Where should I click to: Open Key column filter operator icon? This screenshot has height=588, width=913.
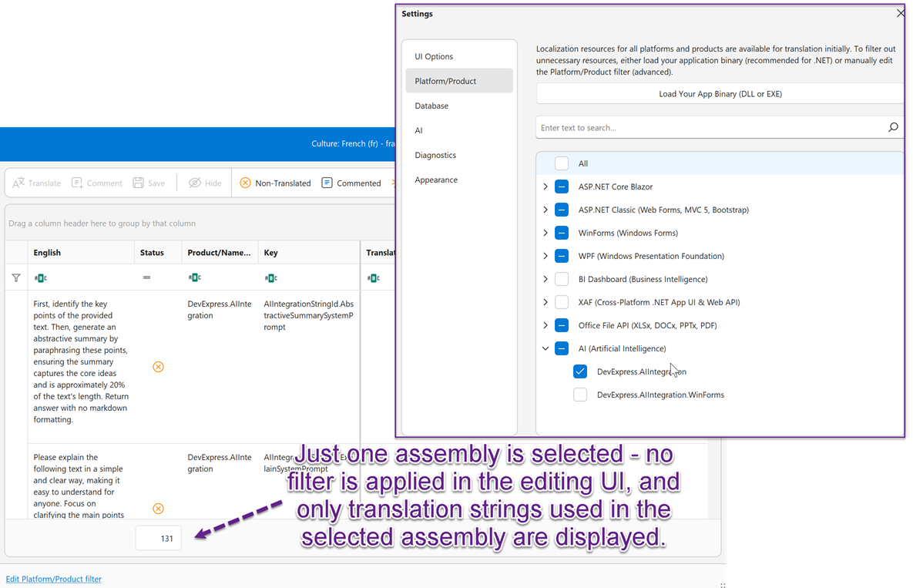(x=270, y=277)
